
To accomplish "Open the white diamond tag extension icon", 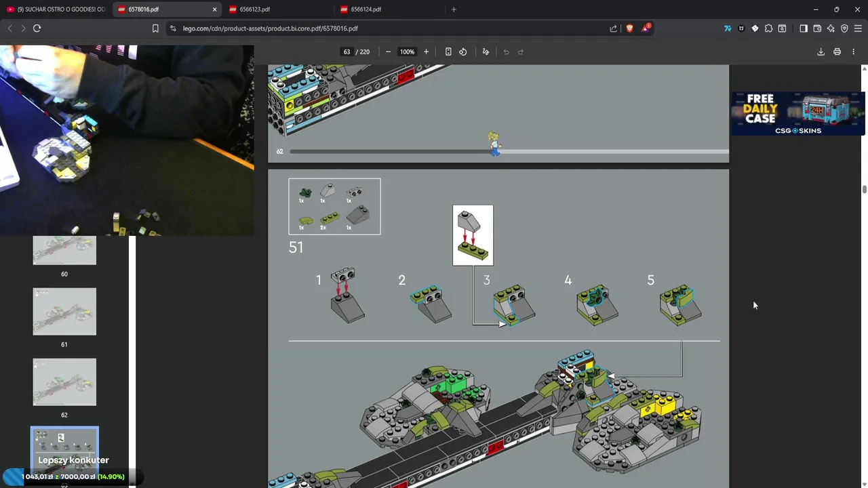I will 755,28.
